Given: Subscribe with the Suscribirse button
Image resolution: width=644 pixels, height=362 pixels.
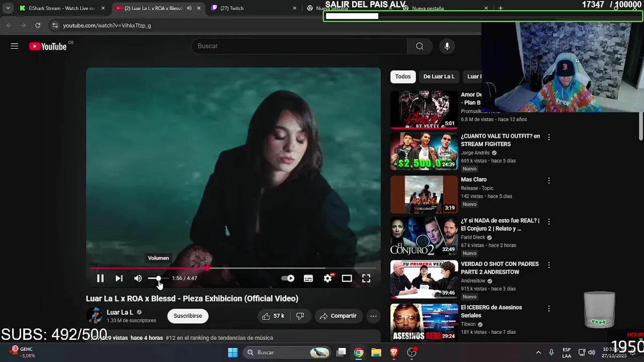Looking at the screenshot, I should [x=188, y=316].
